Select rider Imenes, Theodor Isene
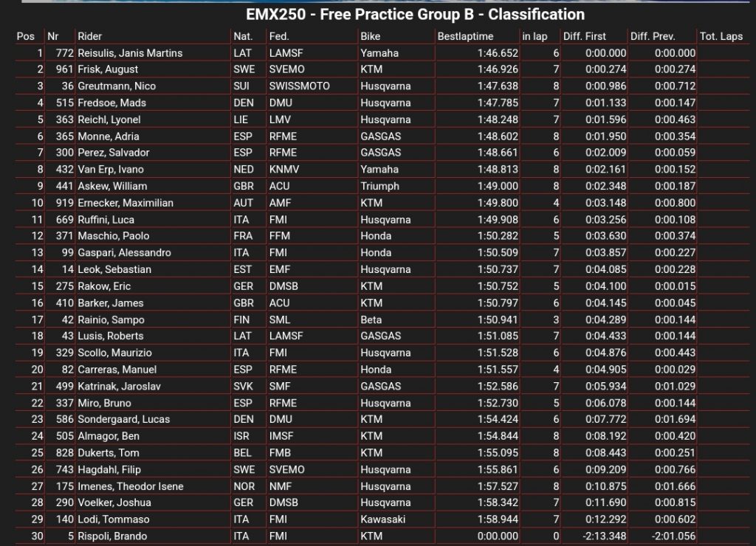This screenshot has width=756, height=546. pos(131,486)
